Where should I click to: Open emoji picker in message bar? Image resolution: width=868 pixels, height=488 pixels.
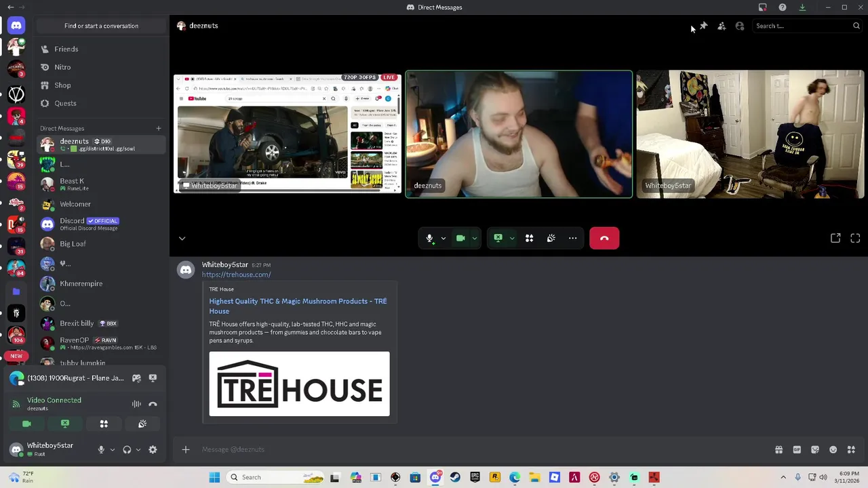click(x=833, y=449)
